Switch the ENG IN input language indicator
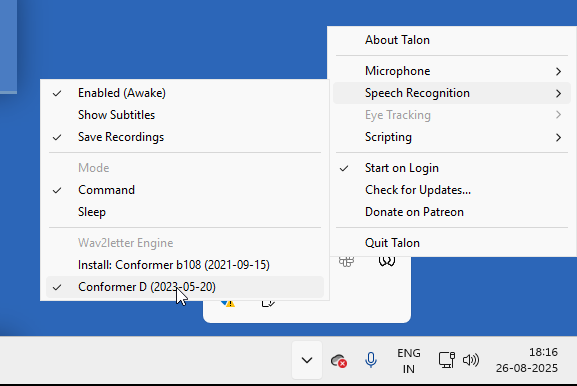Image resolution: width=577 pixels, height=386 pixels. coord(408,361)
